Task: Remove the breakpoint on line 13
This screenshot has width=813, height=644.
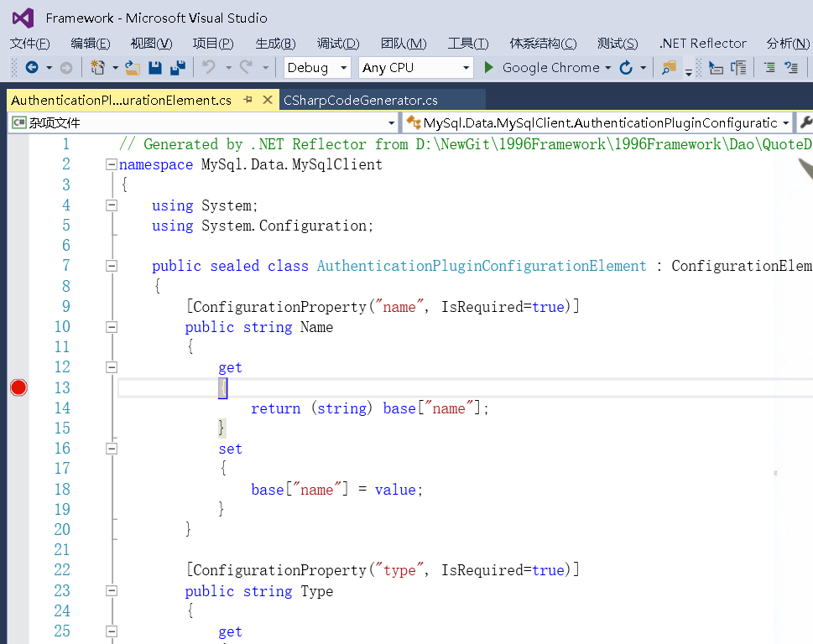Action: click(x=18, y=387)
